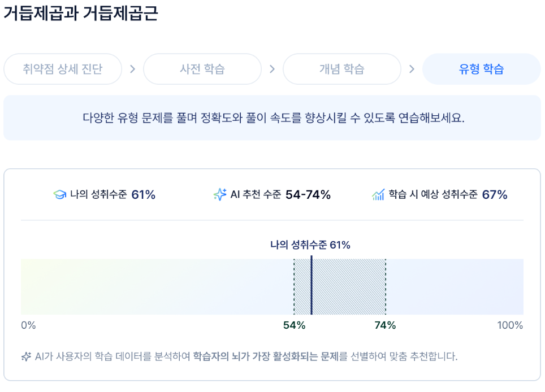Click the rising chart icon beside 학습 시 예상 성취수준
This screenshot has width=545, height=392.
tap(378, 194)
